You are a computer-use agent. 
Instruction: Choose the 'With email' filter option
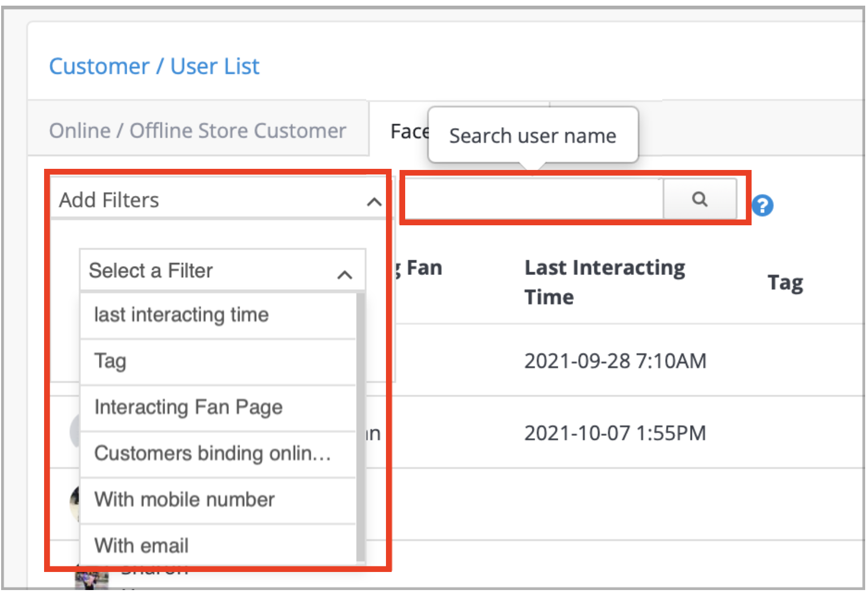(142, 545)
